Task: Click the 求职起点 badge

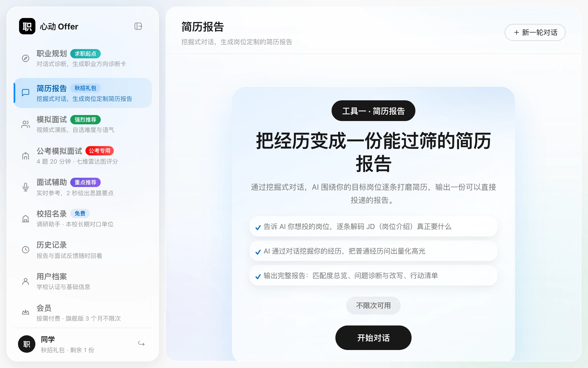Action: point(85,54)
